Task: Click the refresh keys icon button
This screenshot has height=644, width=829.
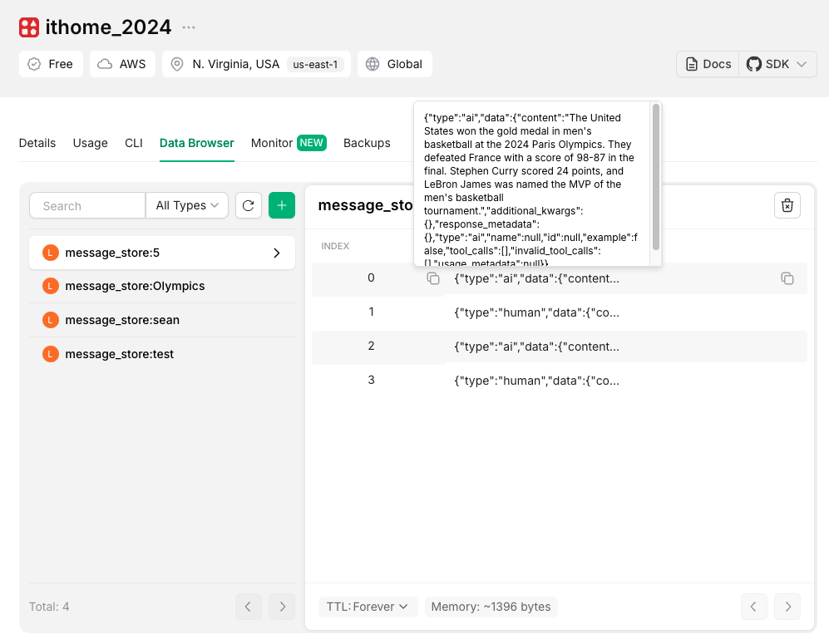Action: tap(249, 205)
